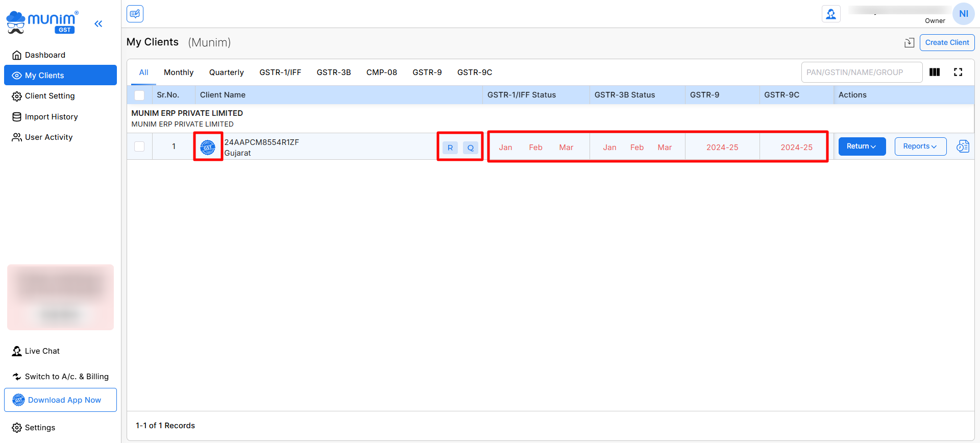The width and height of the screenshot is (980, 443).
Task: Click the GST portal icon in client row
Action: [x=208, y=147]
